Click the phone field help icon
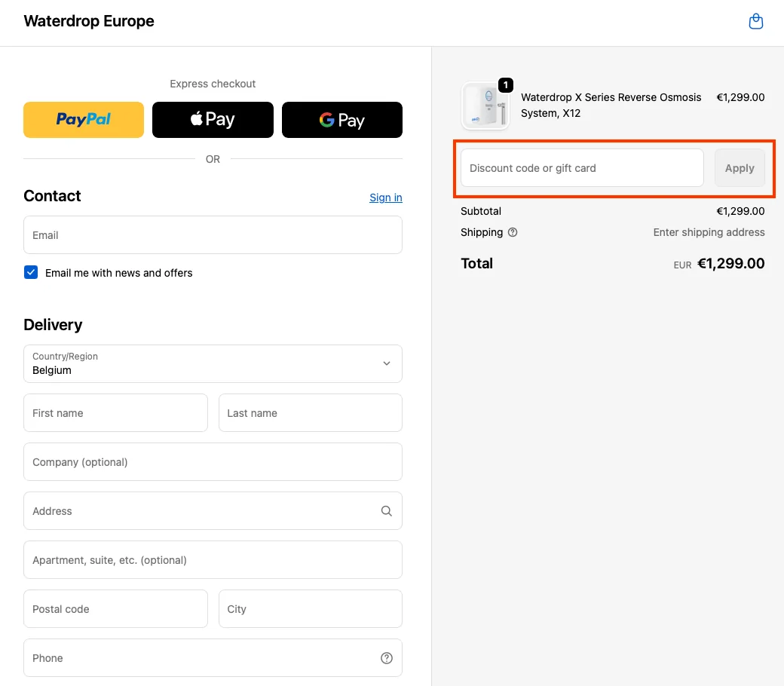784x686 pixels. (x=387, y=658)
